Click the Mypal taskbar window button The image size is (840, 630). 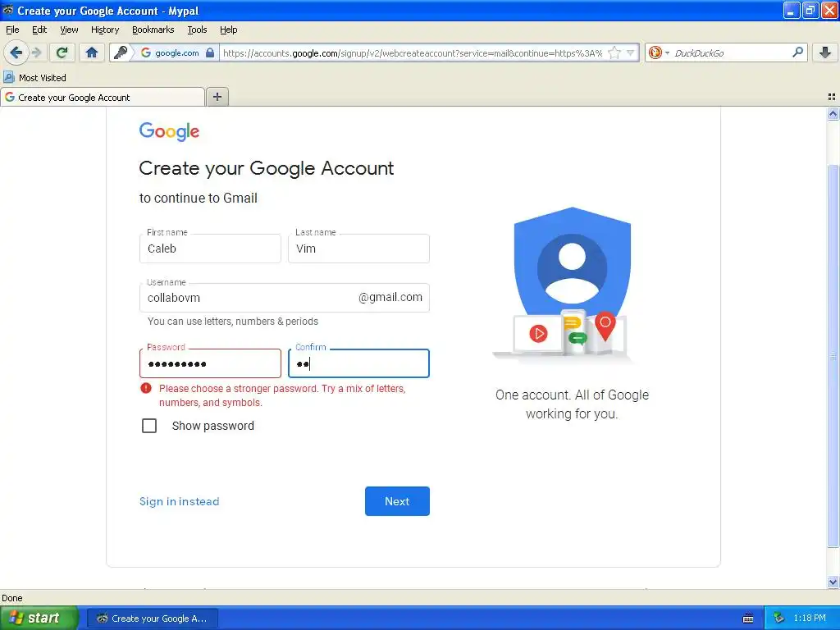click(153, 619)
